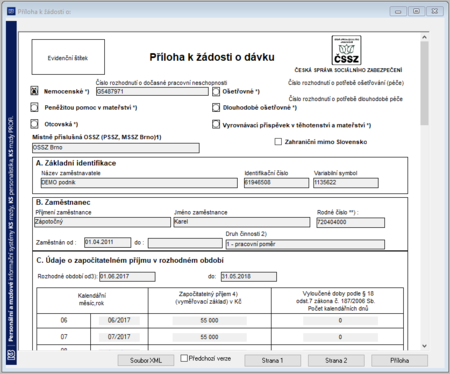Check the Otcovská option
Image resolution: width=450 pixels, height=374 pixels.
(34, 124)
